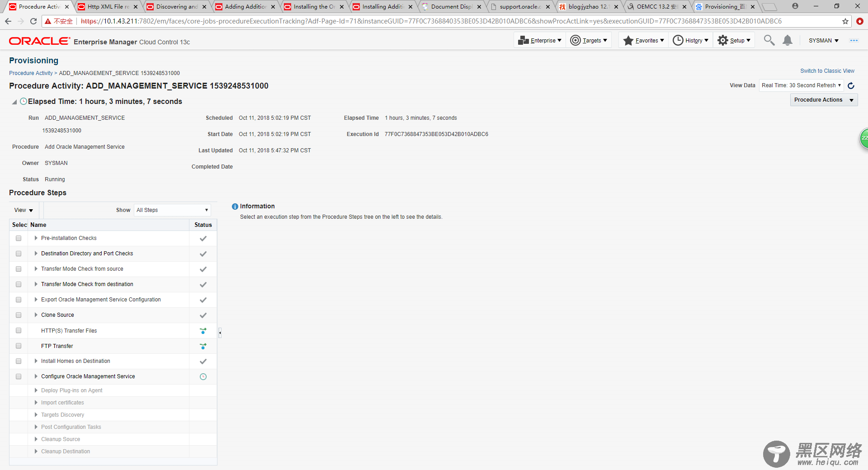Click status checkmark of Clone Source row
Image resolution: width=868 pixels, height=470 pixels.
(x=203, y=315)
